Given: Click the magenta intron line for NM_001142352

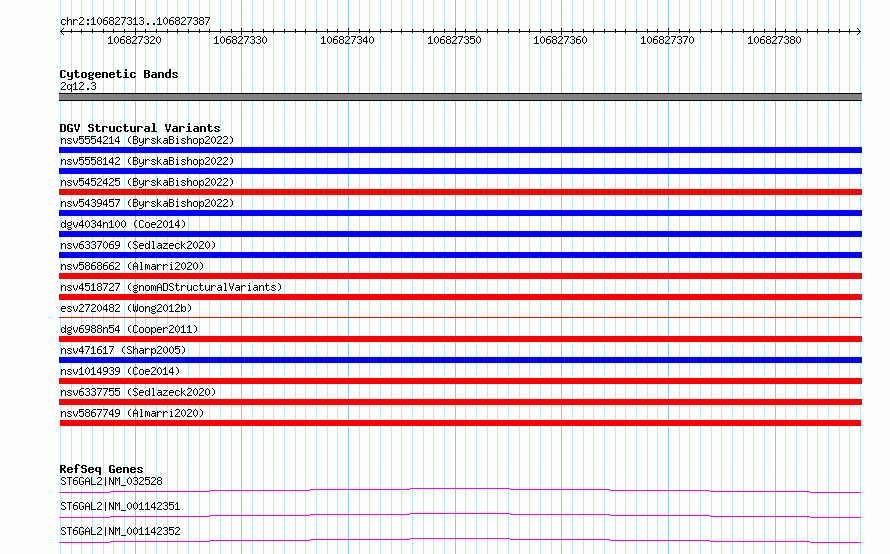Looking at the screenshot, I should coord(460,540).
